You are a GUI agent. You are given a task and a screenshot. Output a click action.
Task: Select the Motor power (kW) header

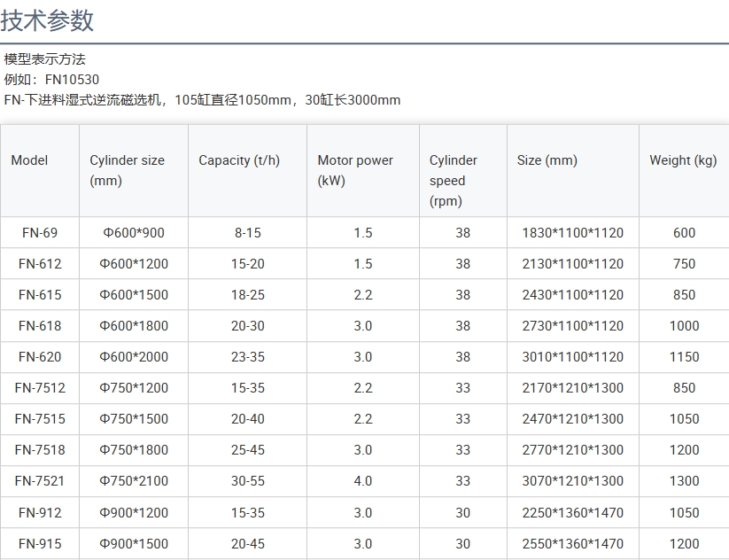tap(355, 170)
